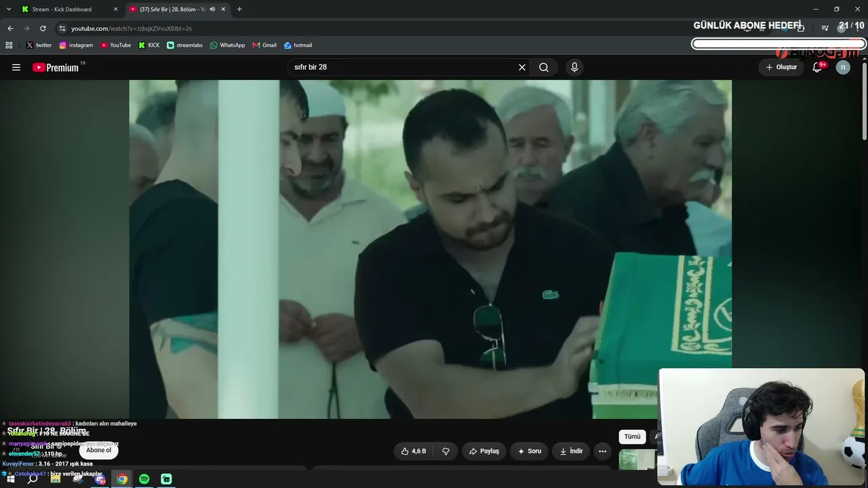Screen dimensions: 868x488
Task: Open the instagram bookmark
Action: click(x=76, y=45)
